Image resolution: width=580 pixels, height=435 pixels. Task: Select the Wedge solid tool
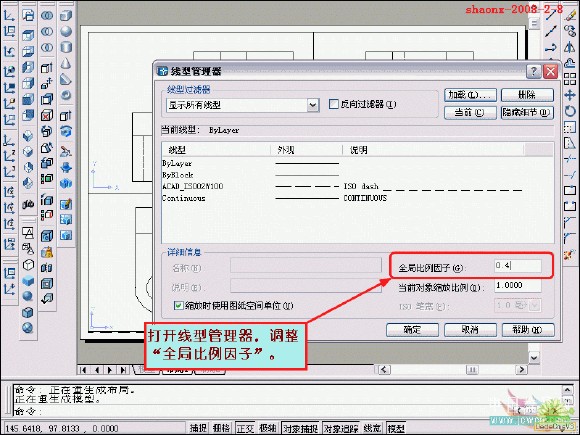[66, 79]
